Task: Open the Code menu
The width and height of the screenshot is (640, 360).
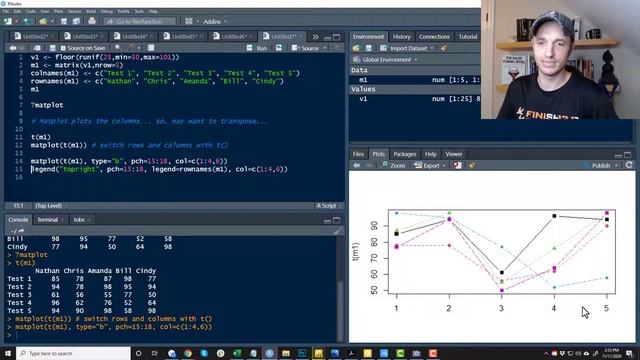Action: 31,11
